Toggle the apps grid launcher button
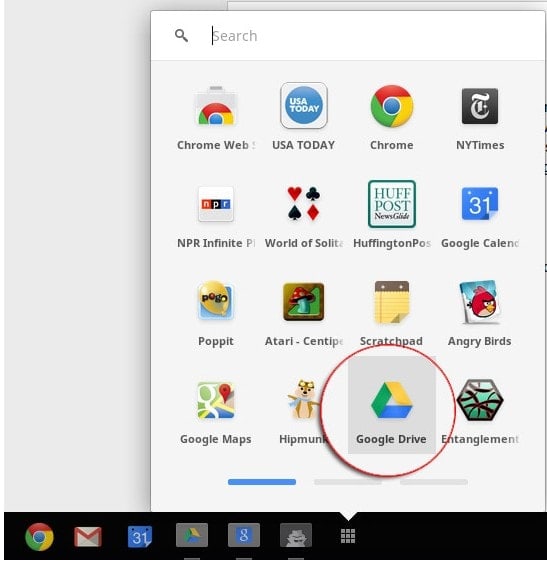 pos(348,536)
